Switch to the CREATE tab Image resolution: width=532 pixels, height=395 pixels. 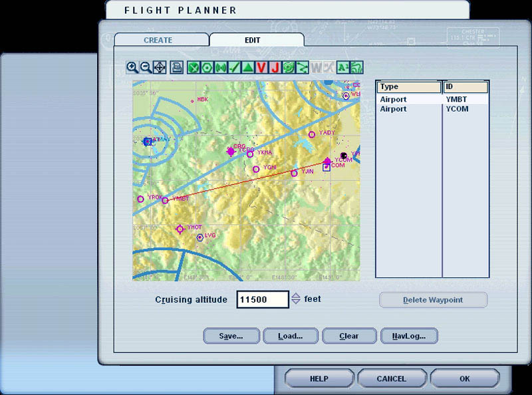pos(158,40)
